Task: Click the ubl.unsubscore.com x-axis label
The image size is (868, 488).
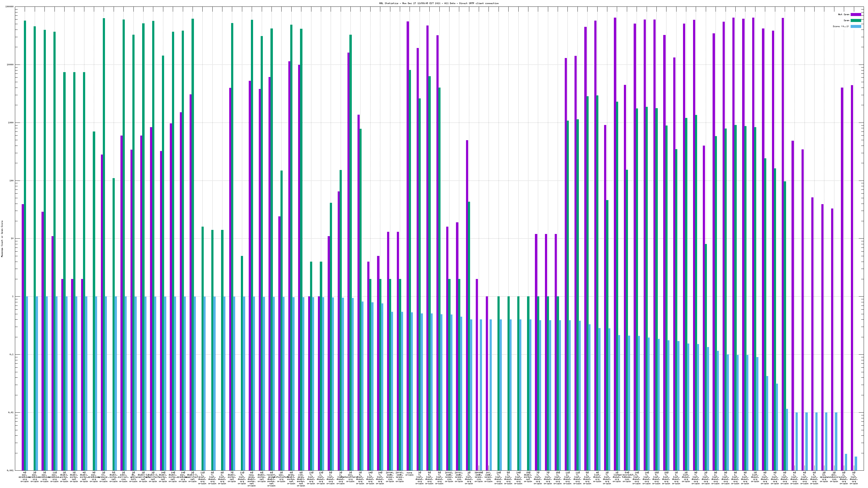Action: tap(834, 477)
